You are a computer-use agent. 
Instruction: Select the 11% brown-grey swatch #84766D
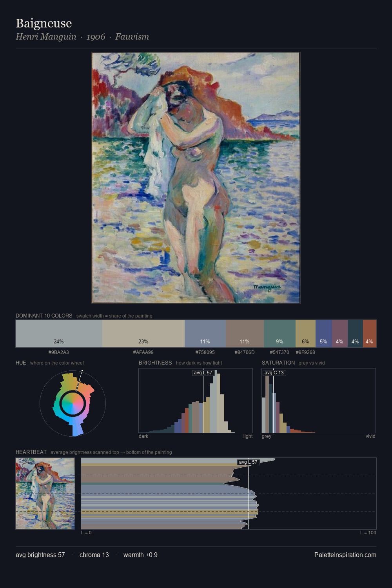tap(245, 334)
